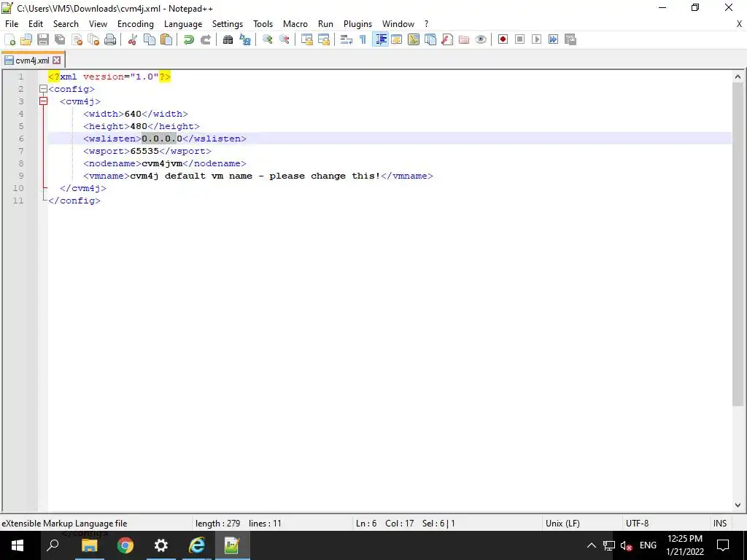Open the Search menu
Image resolution: width=747 pixels, height=560 pixels.
click(66, 24)
